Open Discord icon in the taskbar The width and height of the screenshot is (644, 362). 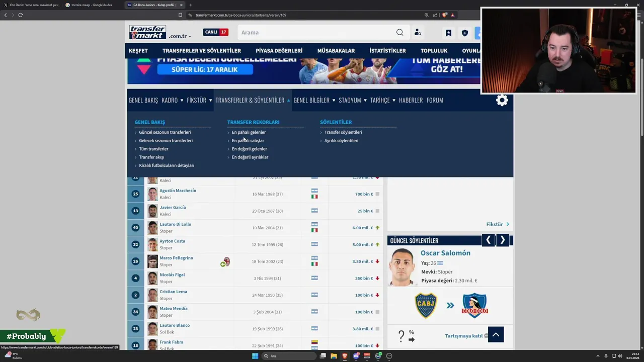tap(356, 356)
